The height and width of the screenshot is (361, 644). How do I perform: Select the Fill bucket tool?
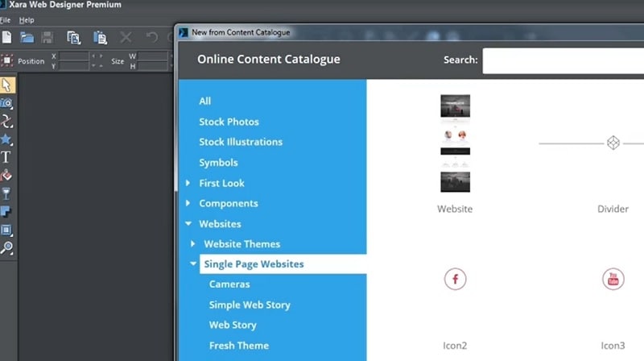[x=6, y=176]
